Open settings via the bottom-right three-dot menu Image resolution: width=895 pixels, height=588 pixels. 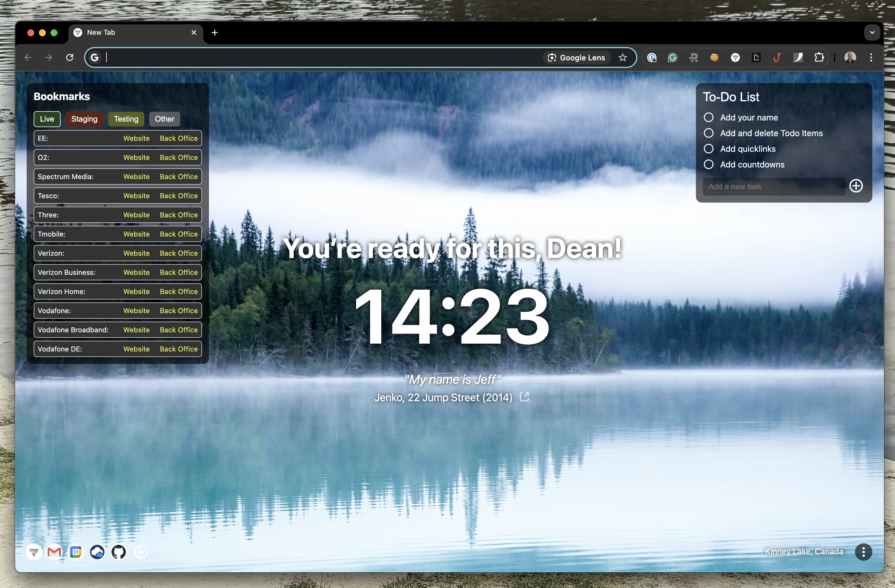pyautogui.click(x=863, y=552)
